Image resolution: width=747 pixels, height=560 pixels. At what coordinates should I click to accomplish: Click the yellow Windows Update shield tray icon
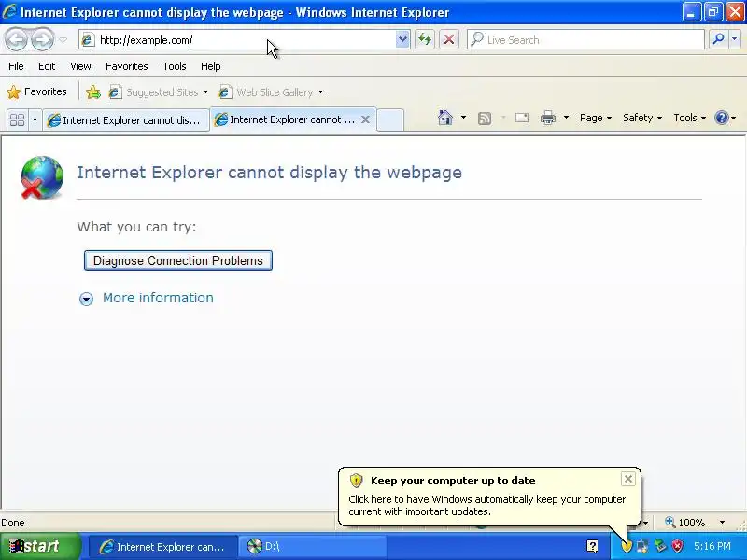[626, 546]
